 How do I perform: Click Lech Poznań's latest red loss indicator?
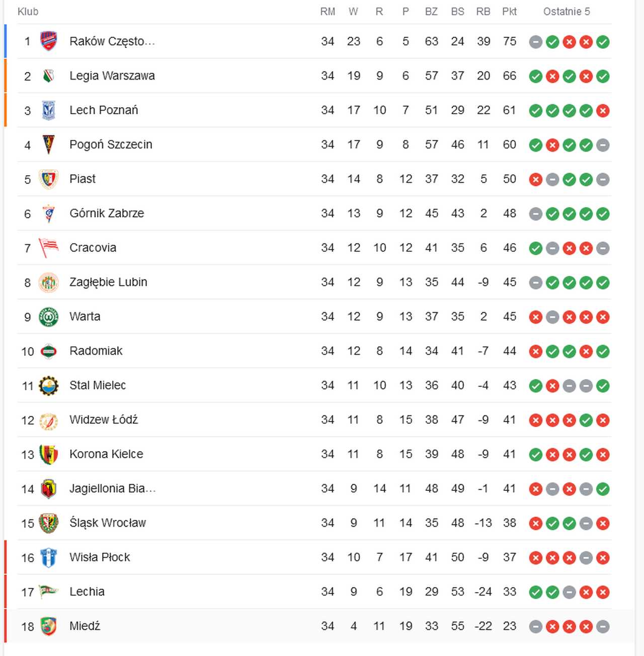click(603, 111)
